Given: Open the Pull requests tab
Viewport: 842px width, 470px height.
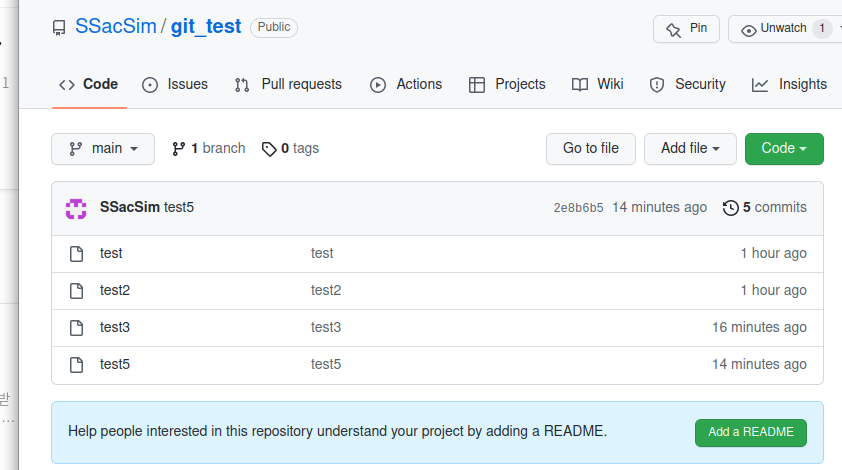Looking at the screenshot, I should tap(288, 84).
